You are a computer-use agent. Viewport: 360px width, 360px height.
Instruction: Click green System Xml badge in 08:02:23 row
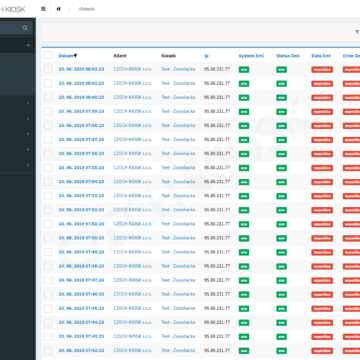tap(244, 69)
